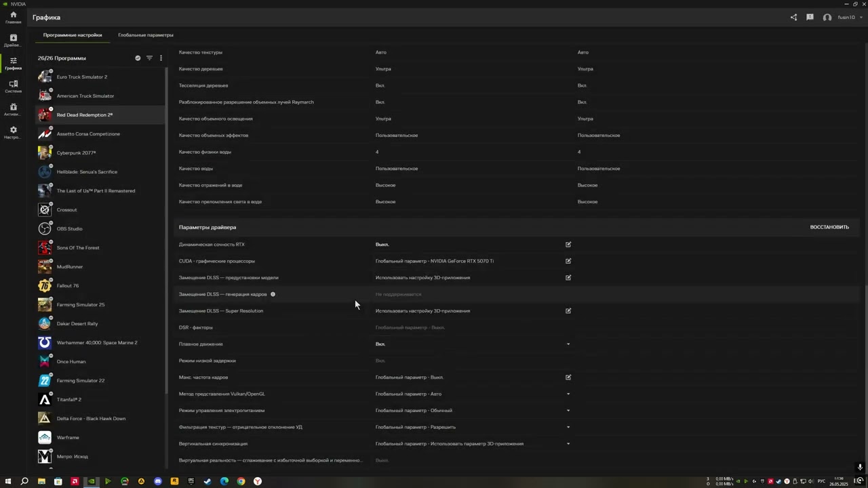This screenshot has width=868, height=488.
Task: Select Farming Simulator 22 program
Action: pos(100,381)
